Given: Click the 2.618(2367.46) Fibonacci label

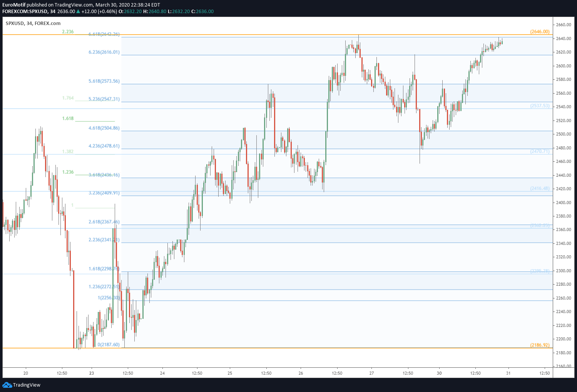Looking at the screenshot, I should 104,222.
